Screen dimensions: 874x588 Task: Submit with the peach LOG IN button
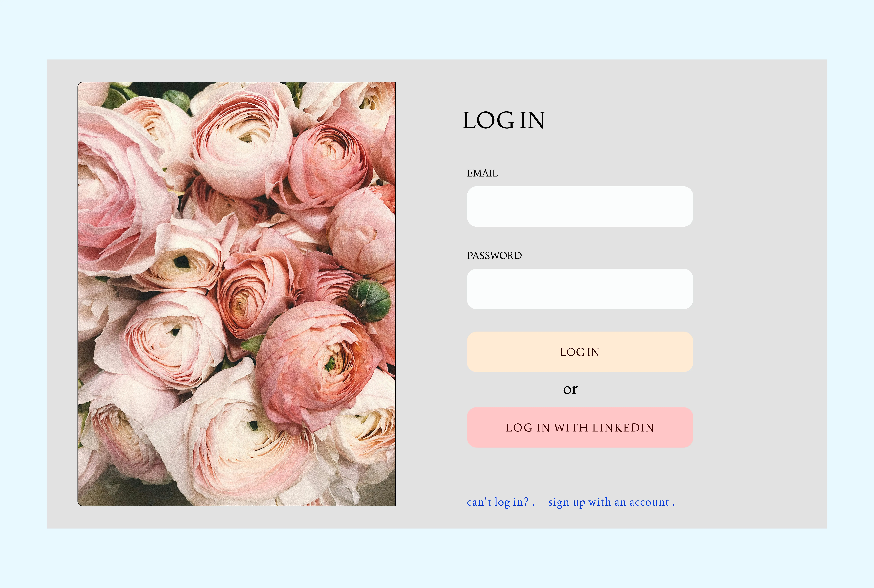pyautogui.click(x=580, y=352)
